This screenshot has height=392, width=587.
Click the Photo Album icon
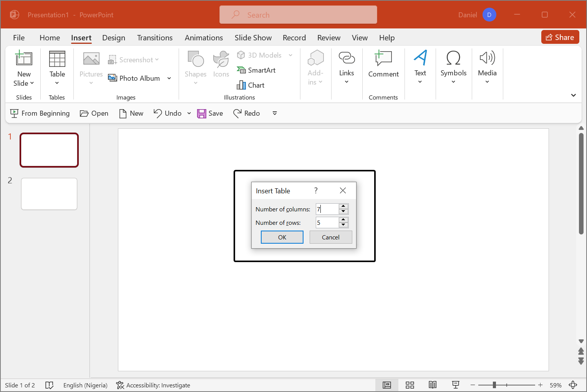113,78
